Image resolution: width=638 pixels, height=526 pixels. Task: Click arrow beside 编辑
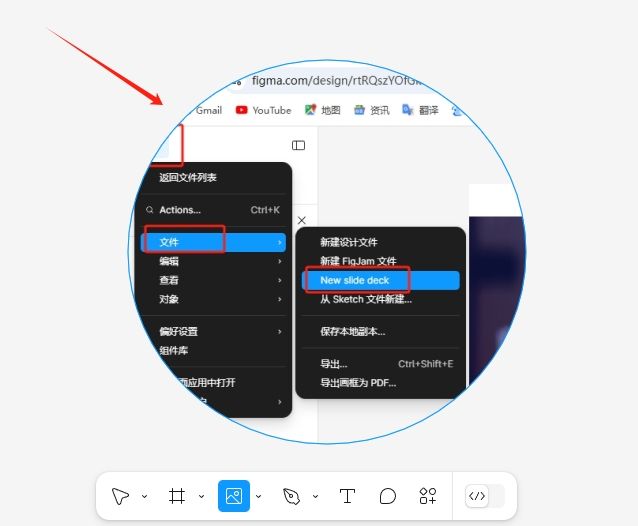(x=280, y=261)
